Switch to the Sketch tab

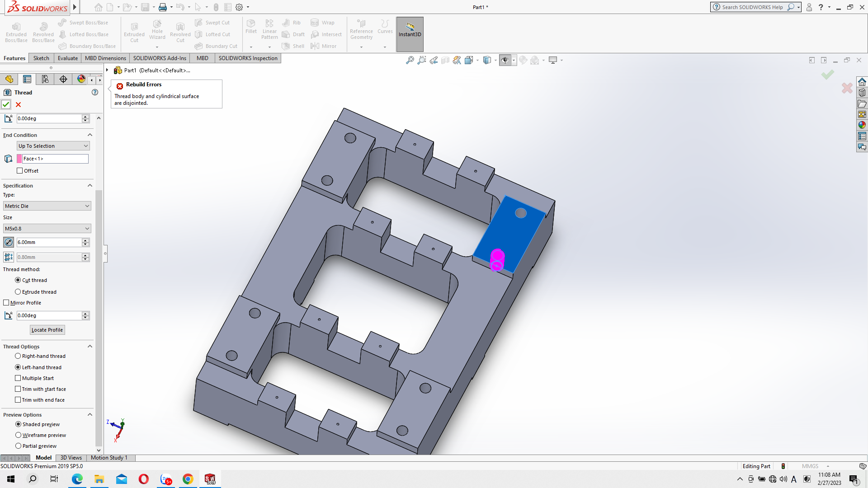coord(41,58)
